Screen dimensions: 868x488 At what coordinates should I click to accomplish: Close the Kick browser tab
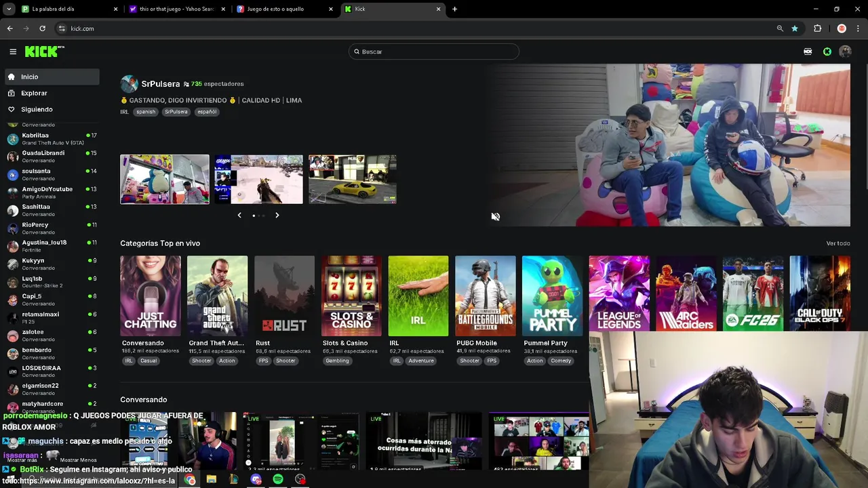438,9
